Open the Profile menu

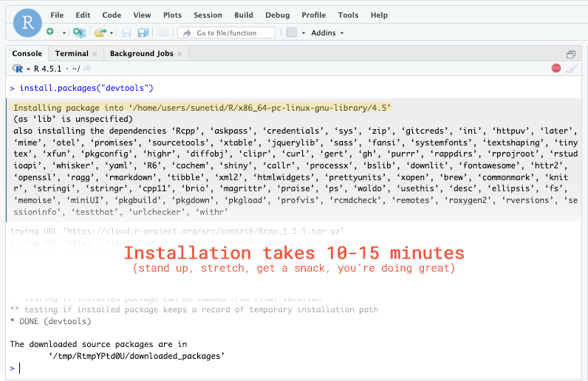(x=314, y=15)
